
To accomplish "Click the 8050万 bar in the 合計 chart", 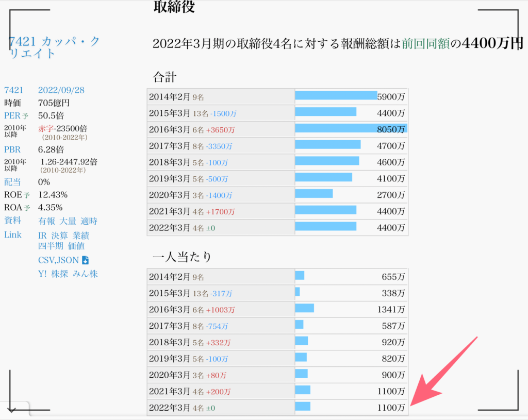I will tap(351, 128).
